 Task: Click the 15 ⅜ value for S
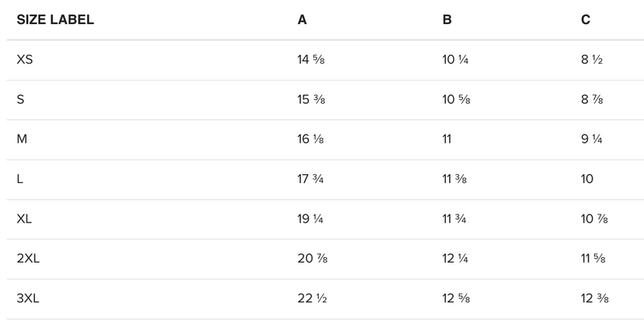click(312, 100)
